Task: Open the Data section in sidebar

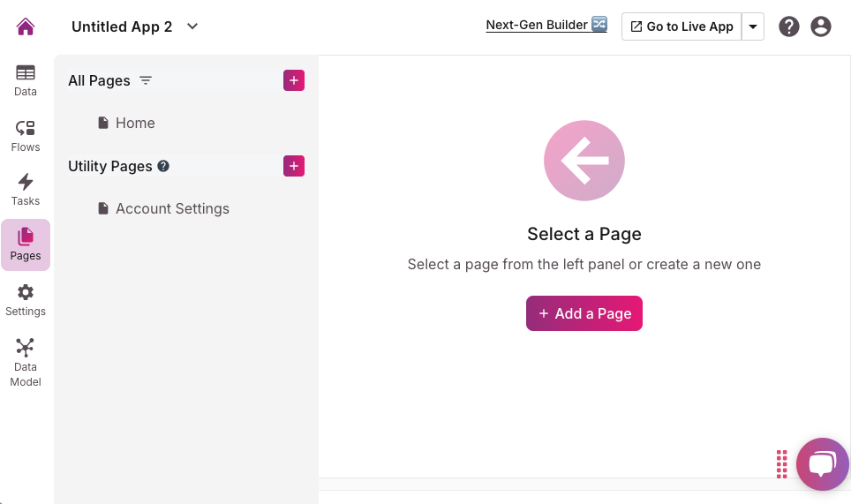Action: pyautogui.click(x=26, y=80)
